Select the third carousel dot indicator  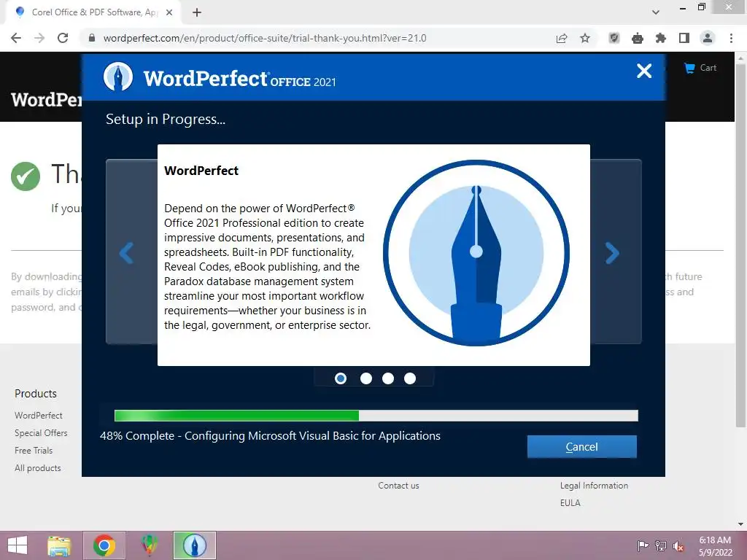click(388, 378)
